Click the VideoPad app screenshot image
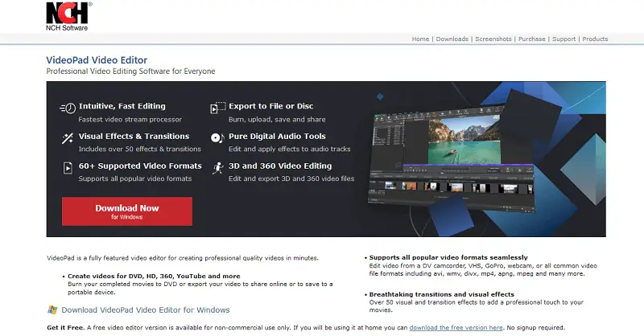This screenshot has width=644, height=336. (x=452, y=158)
